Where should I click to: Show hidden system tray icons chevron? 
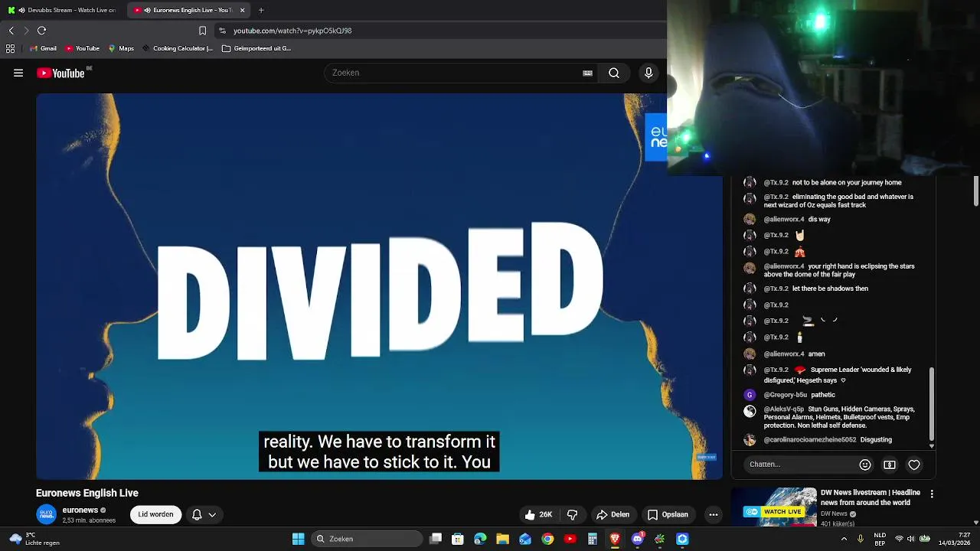tap(844, 539)
